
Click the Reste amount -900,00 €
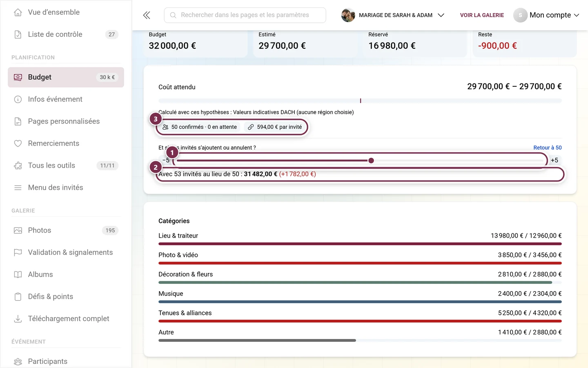click(x=497, y=46)
